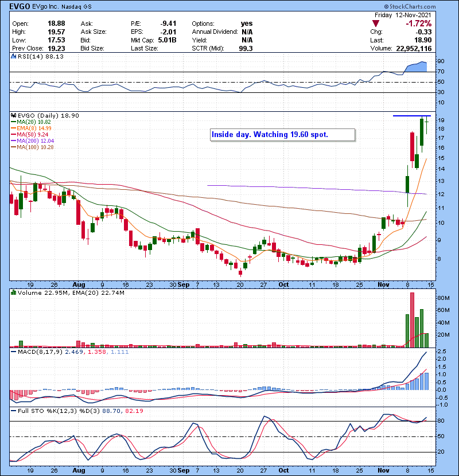Click the SCTR (Mid) value 99.3

pos(246,48)
